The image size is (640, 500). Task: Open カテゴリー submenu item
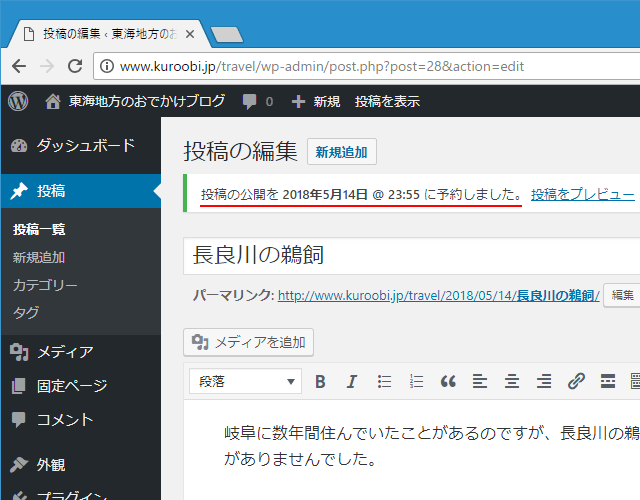click(x=45, y=285)
